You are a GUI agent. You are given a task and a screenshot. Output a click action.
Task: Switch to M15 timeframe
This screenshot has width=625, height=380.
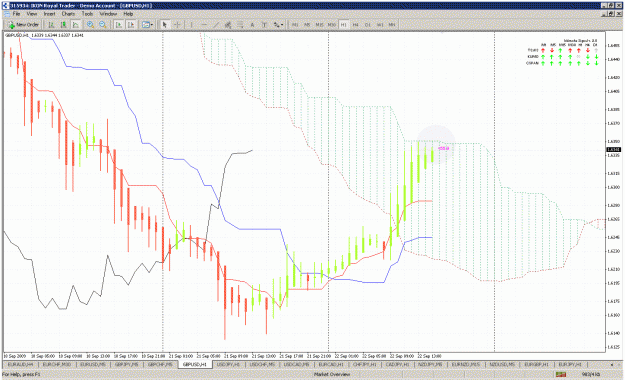(x=319, y=25)
